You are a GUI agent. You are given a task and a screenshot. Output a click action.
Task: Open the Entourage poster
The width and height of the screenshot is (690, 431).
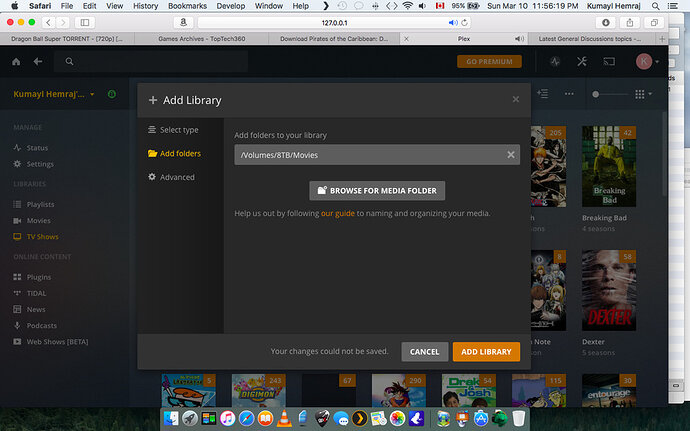pos(609,390)
